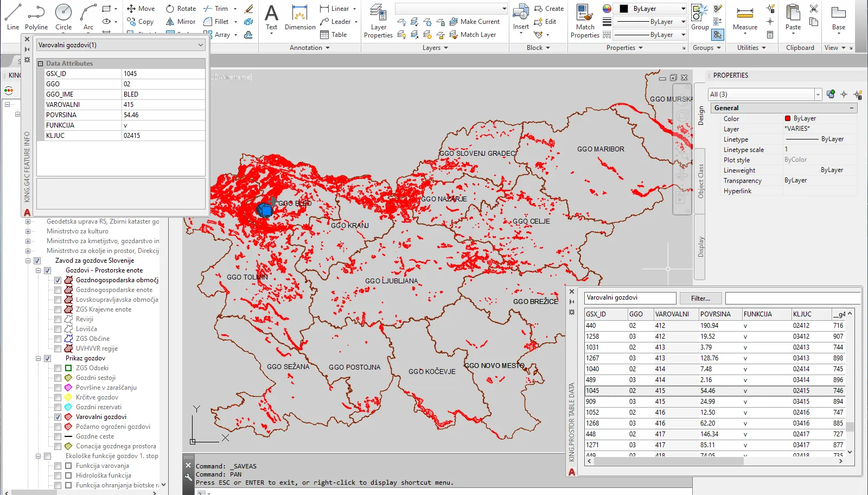The width and height of the screenshot is (868, 495).
Task: Open the All (3) selection dropdown
Action: click(x=818, y=94)
